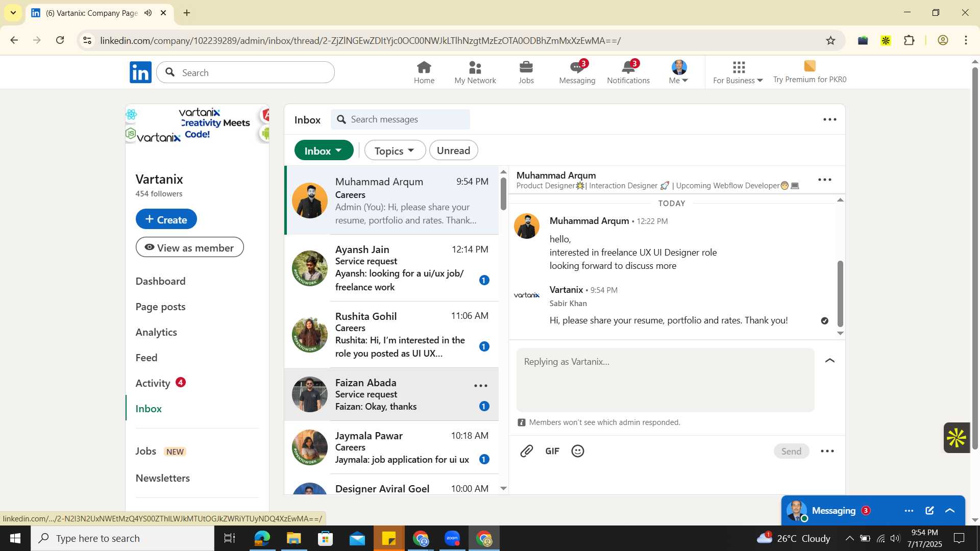Click the LinkedIn search field
The image size is (980, 551).
tap(246, 72)
